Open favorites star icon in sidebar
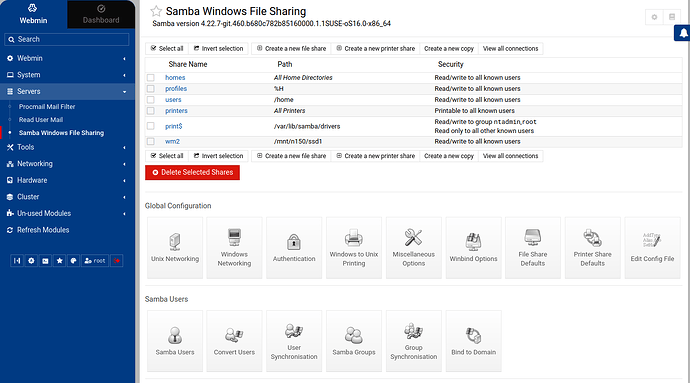The width and height of the screenshot is (690, 383). 59,261
